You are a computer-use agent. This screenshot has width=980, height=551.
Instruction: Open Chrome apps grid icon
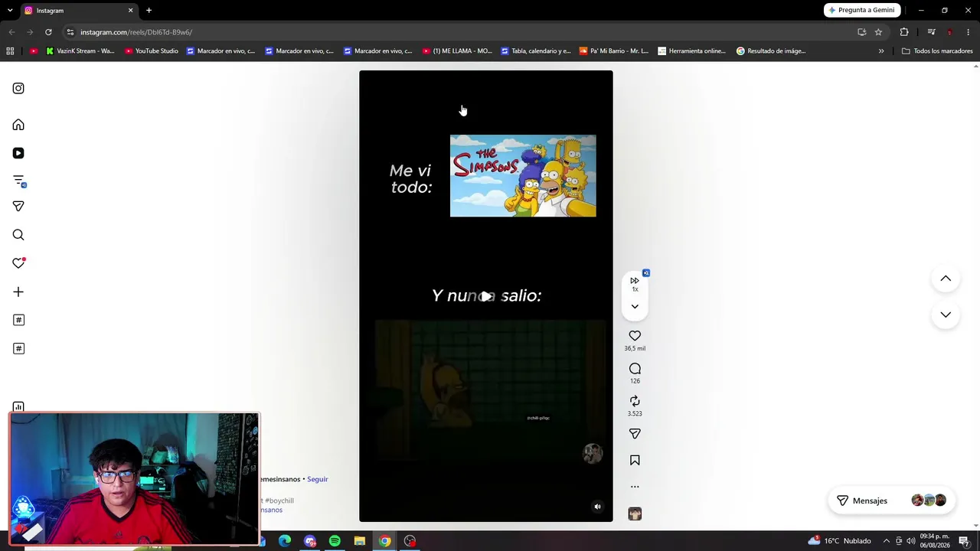[x=10, y=51]
